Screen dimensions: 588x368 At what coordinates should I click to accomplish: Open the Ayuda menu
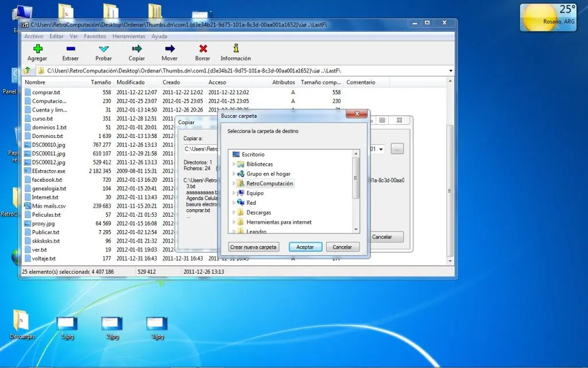tap(160, 36)
